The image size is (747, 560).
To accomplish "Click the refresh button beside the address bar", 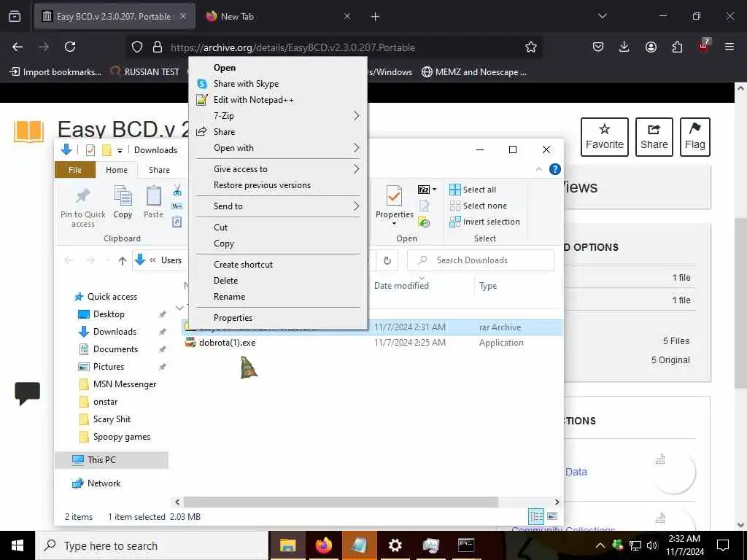I will 387,260.
